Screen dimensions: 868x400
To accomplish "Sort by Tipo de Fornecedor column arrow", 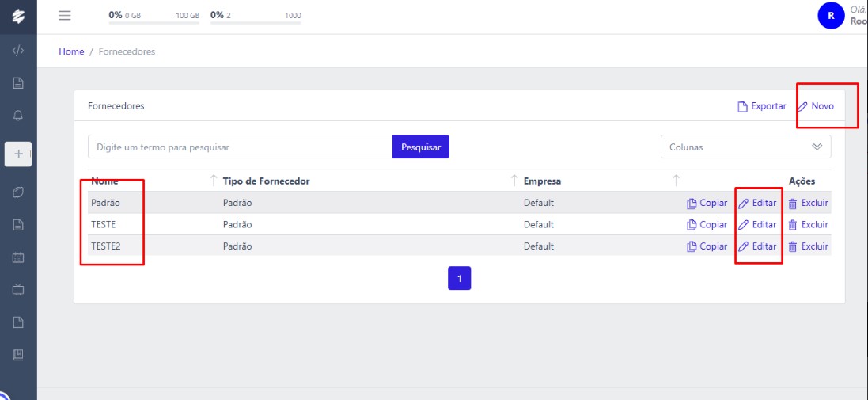I will pyautogui.click(x=514, y=181).
